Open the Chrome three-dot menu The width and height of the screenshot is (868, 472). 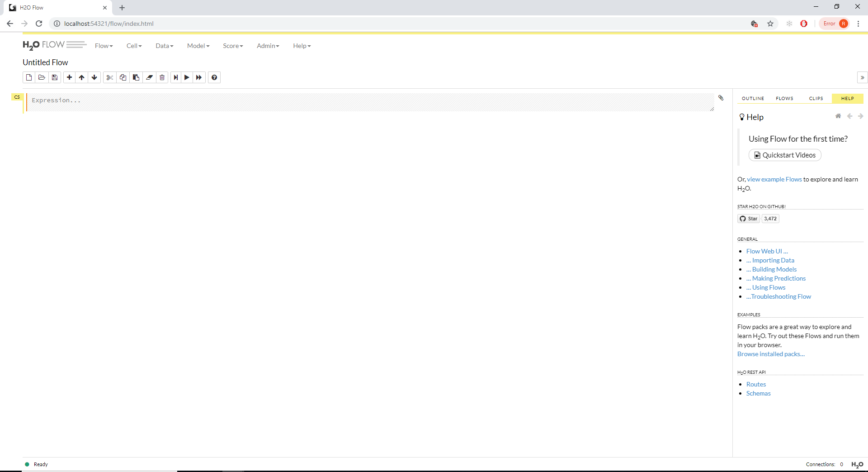coord(858,24)
